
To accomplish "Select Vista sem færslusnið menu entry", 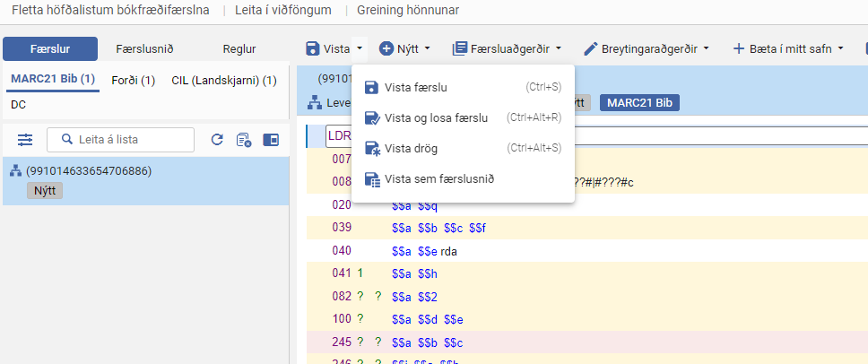I will coord(463,179).
